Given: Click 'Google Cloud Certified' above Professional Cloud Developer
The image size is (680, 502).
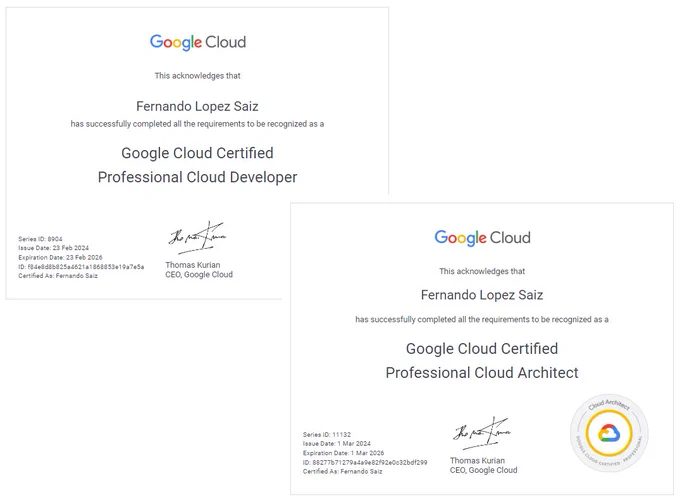Looking at the screenshot, I should (x=197, y=153).
